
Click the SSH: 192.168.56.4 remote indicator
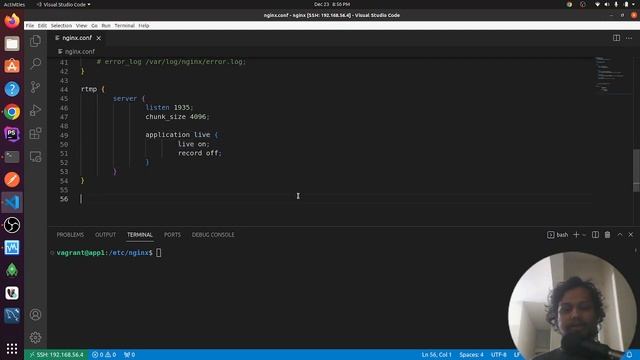pos(56,355)
